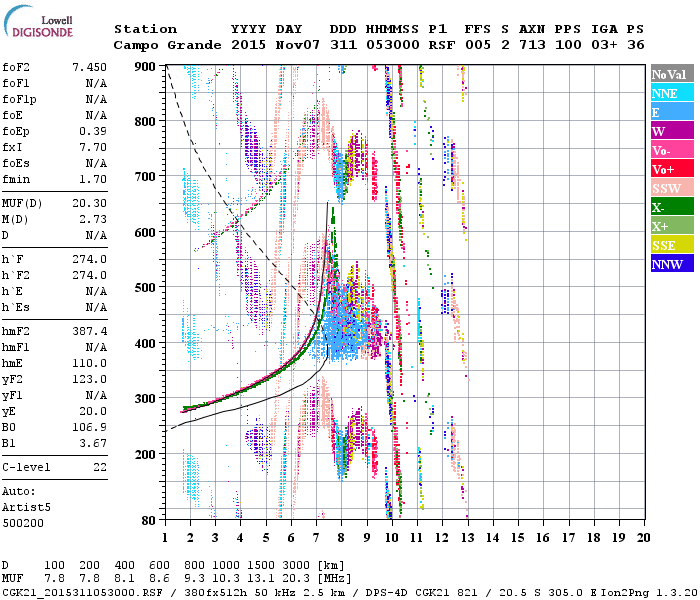This screenshot has width=700, height=600.
Task: Click the Campo Grande station name
Action: click(x=167, y=45)
